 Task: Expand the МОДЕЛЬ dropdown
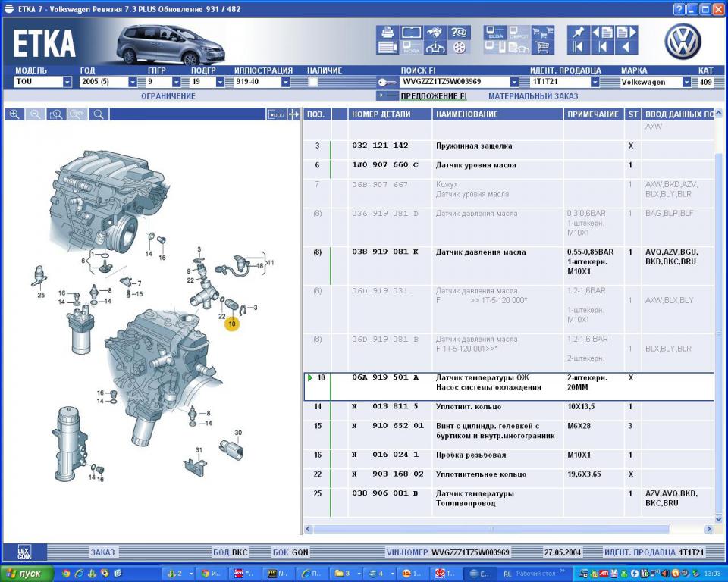67,82
